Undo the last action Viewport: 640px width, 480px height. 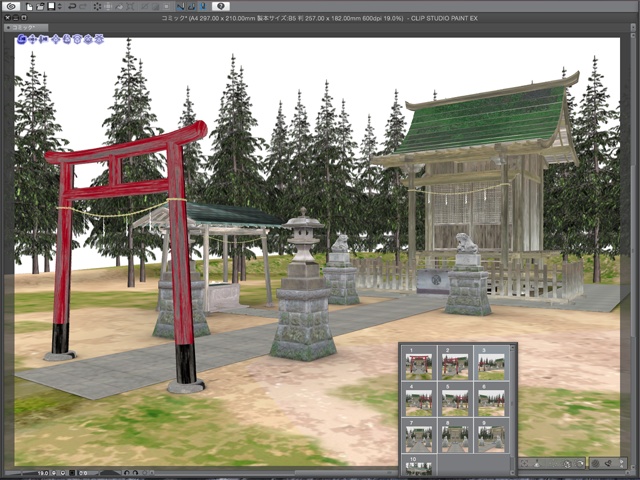(x=72, y=6)
